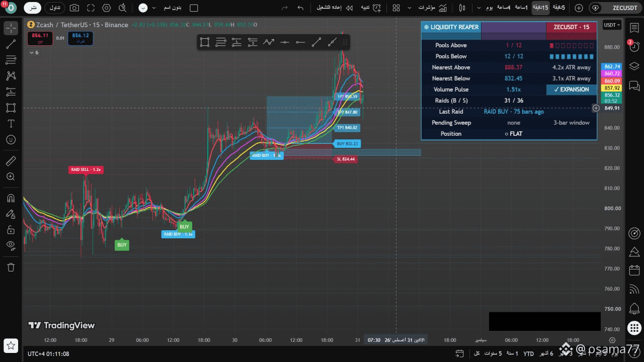
Task: Open the chart patterns tool group
Action: pyautogui.click(x=11, y=76)
